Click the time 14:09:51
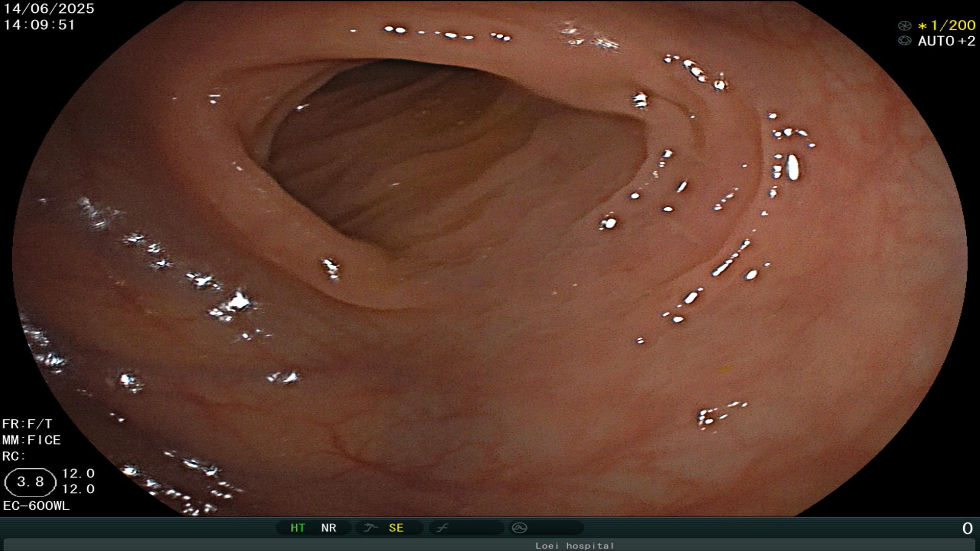The width and height of the screenshot is (980, 551). (39, 24)
